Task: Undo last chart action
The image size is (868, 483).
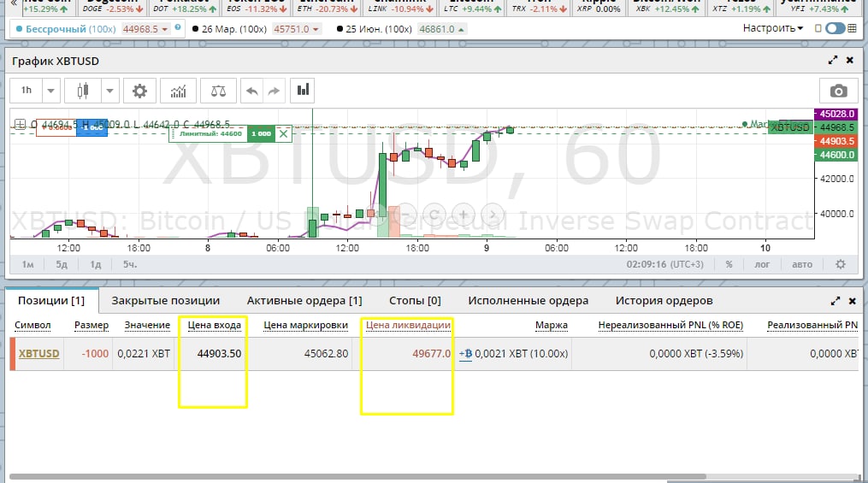Action: (x=252, y=91)
